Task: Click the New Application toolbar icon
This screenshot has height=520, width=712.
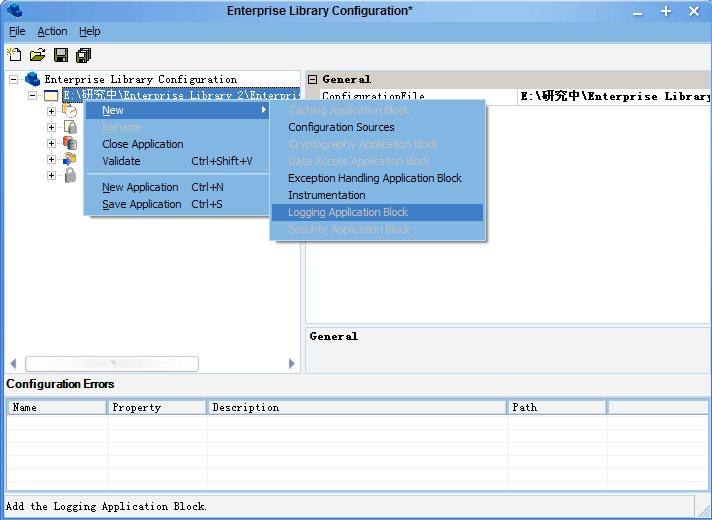Action: tap(14, 55)
